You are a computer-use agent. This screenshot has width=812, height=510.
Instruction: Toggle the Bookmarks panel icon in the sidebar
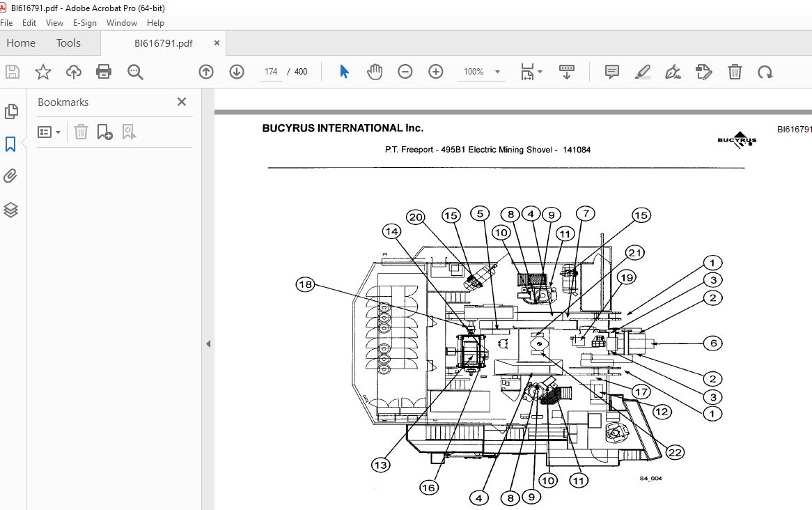[x=10, y=144]
